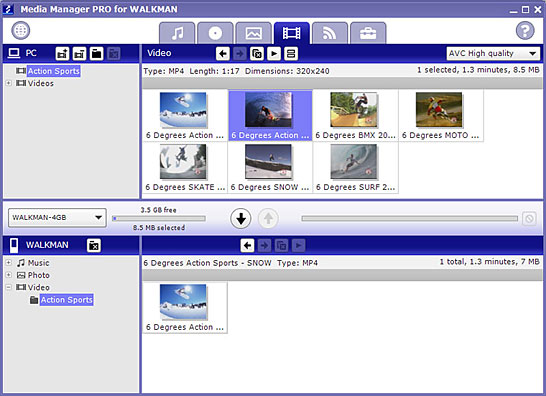Open the Music tab with note icon
Viewport: 546px width, 396px height.
177,33
